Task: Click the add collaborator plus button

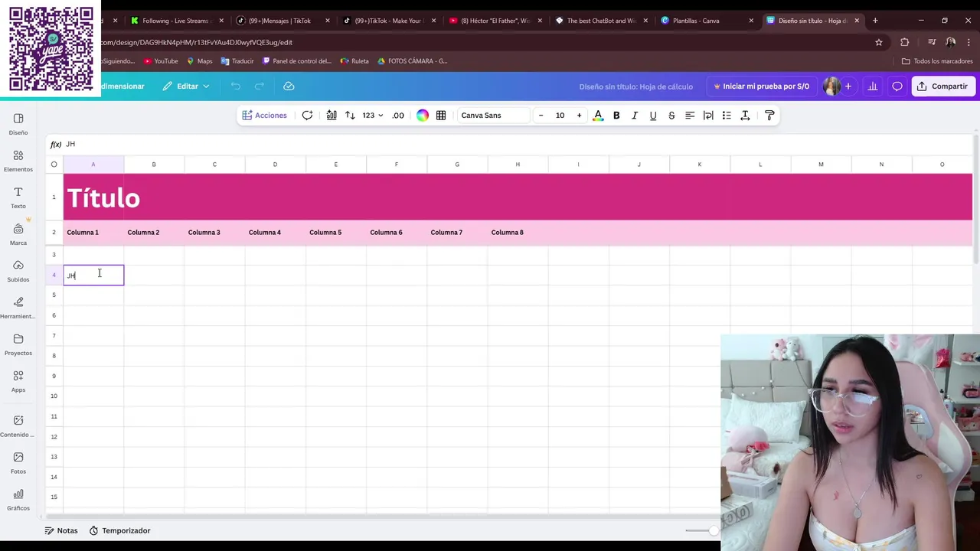Action: pos(848,86)
